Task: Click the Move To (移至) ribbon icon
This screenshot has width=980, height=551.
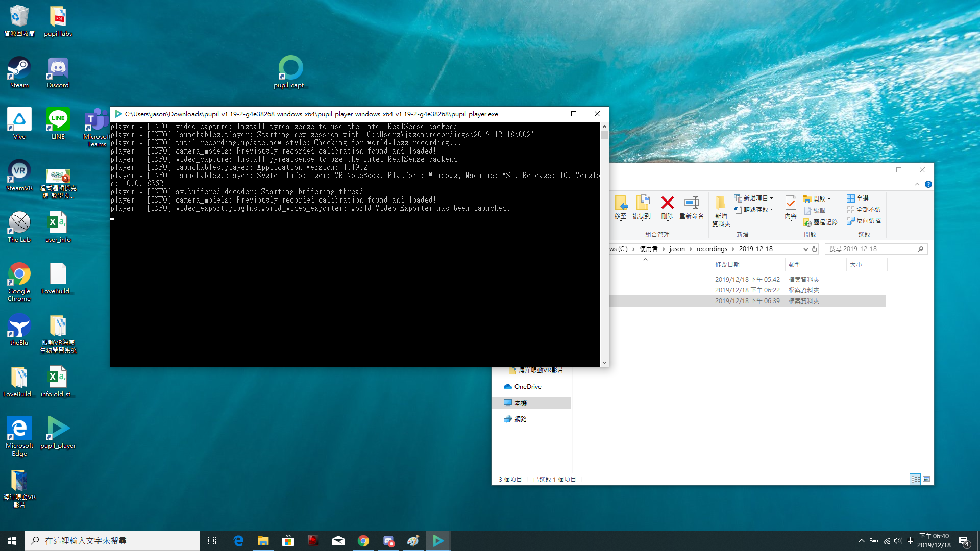Action: (x=620, y=208)
